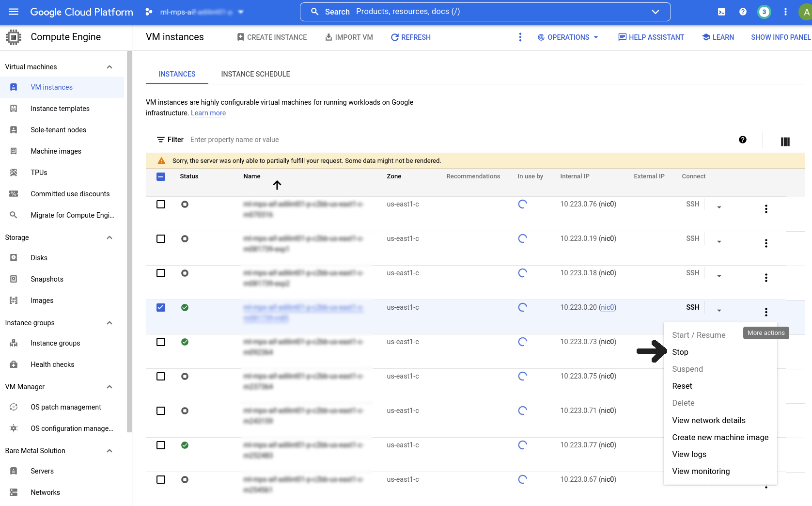Open more actions for 10.223.0.76 row

click(766, 209)
